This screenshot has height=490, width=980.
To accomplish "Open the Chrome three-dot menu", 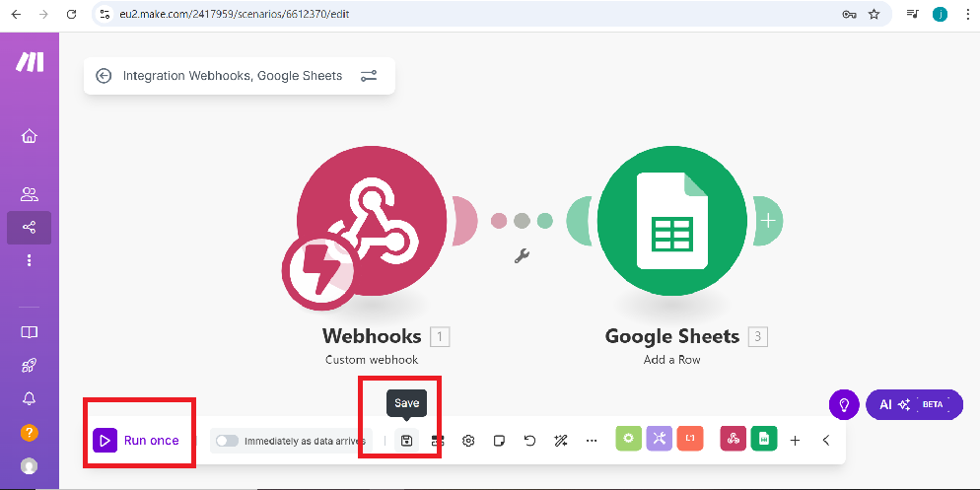I will (967, 14).
